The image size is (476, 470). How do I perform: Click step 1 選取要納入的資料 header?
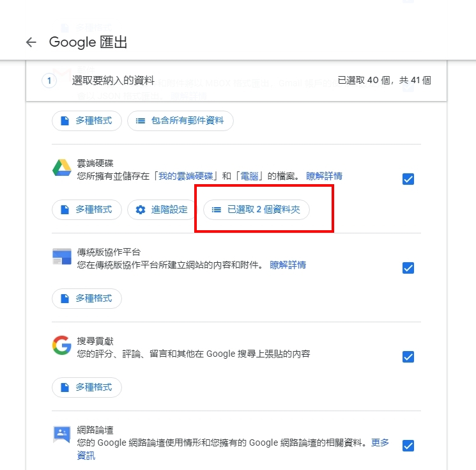(x=236, y=81)
